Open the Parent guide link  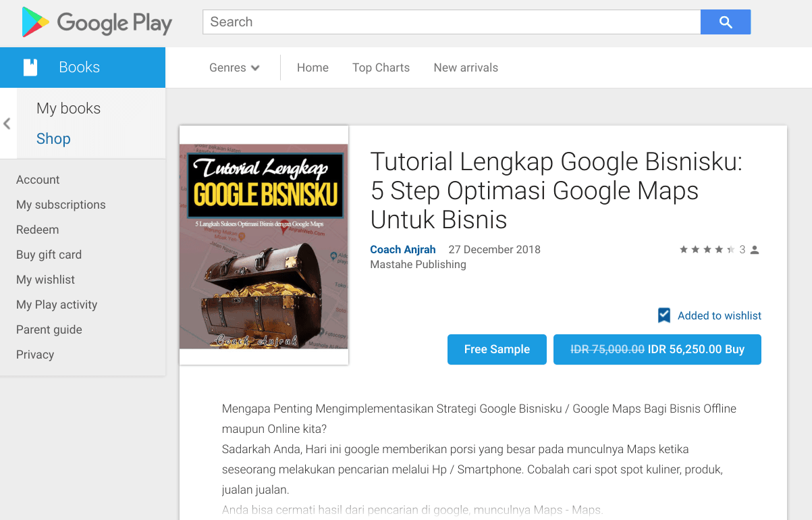[49, 330]
